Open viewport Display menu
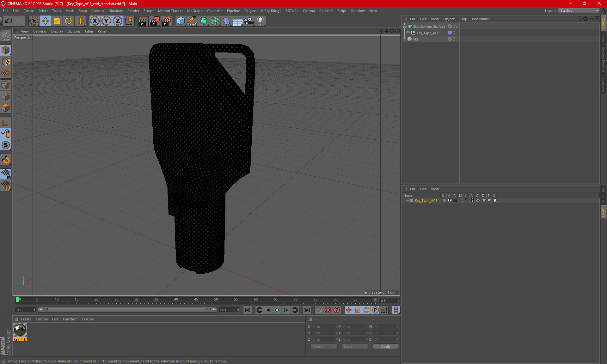 click(x=57, y=31)
